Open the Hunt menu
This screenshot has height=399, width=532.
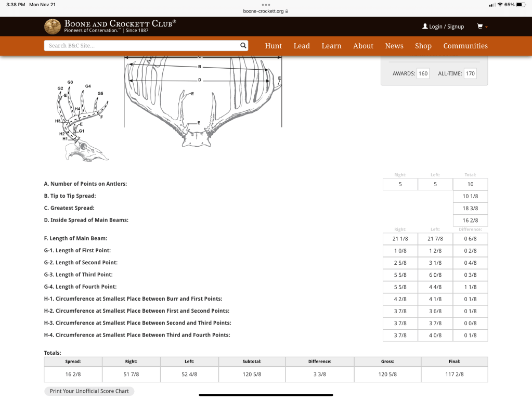(x=273, y=46)
